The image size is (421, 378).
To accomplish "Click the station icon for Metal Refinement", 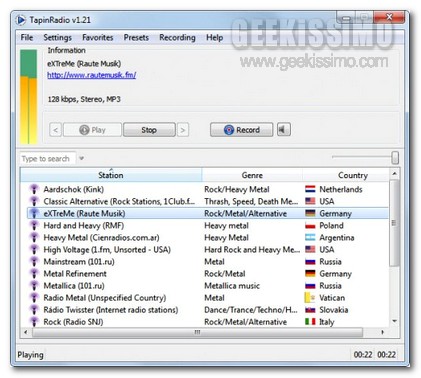I will pyautogui.click(x=34, y=273).
